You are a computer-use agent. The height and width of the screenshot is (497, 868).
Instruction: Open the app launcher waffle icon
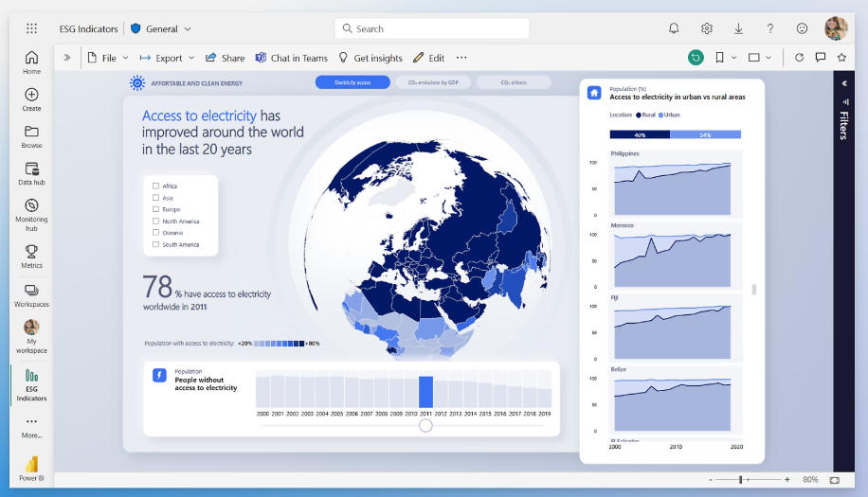tap(31, 28)
